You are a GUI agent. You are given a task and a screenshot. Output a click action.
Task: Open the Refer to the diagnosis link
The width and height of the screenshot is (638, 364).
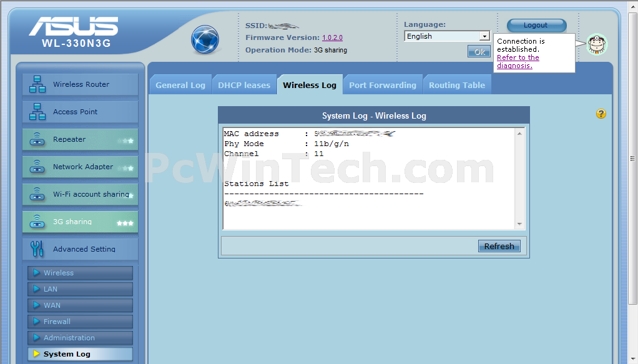pos(518,61)
